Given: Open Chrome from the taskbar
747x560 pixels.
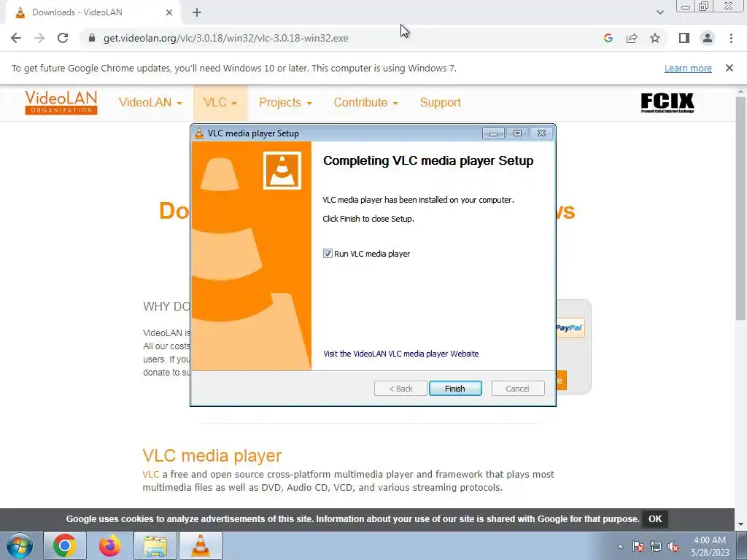Looking at the screenshot, I should pyautogui.click(x=65, y=545).
